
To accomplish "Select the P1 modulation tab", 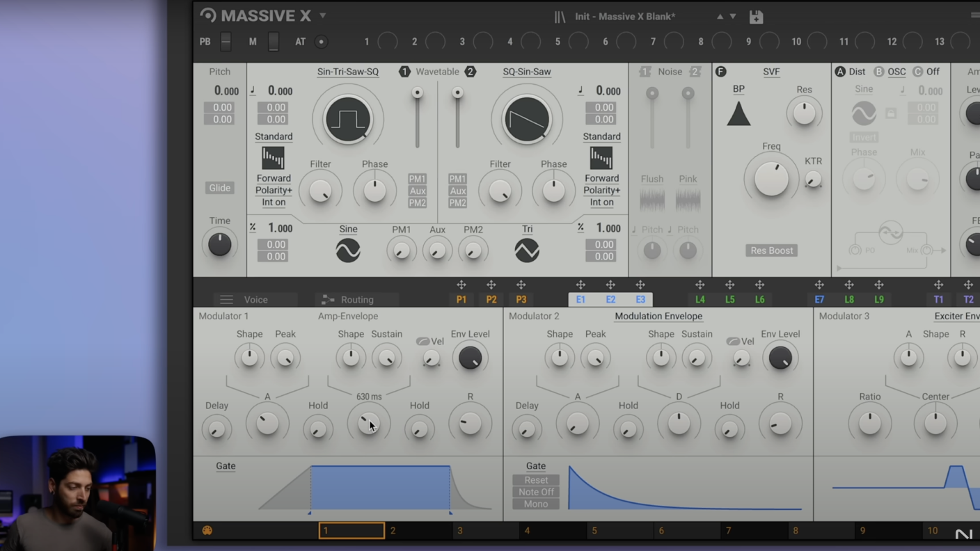I will pos(461,300).
